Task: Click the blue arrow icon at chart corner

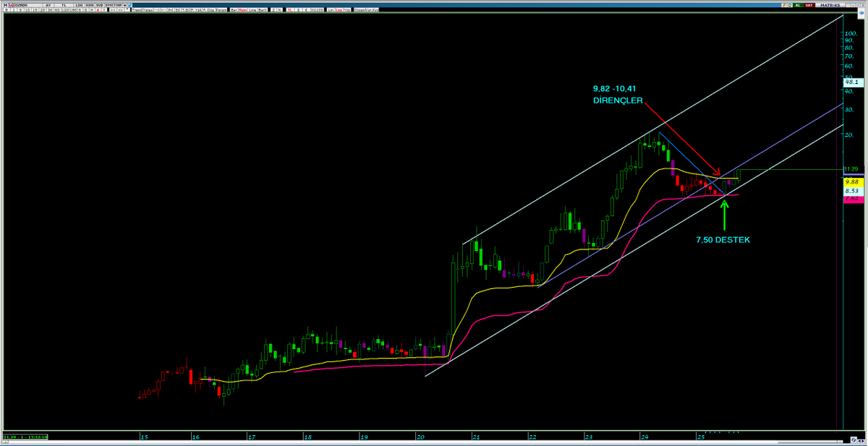Action: pyautogui.click(x=861, y=12)
